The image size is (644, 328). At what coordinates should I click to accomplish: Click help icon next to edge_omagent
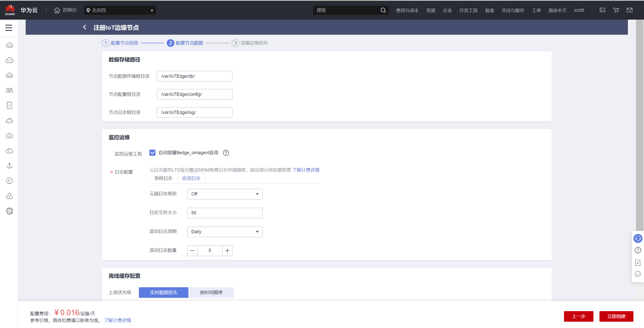226,153
